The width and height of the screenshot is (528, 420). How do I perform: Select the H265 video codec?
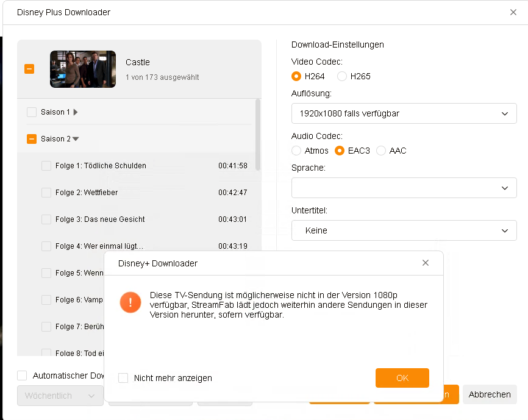[x=342, y=76]
